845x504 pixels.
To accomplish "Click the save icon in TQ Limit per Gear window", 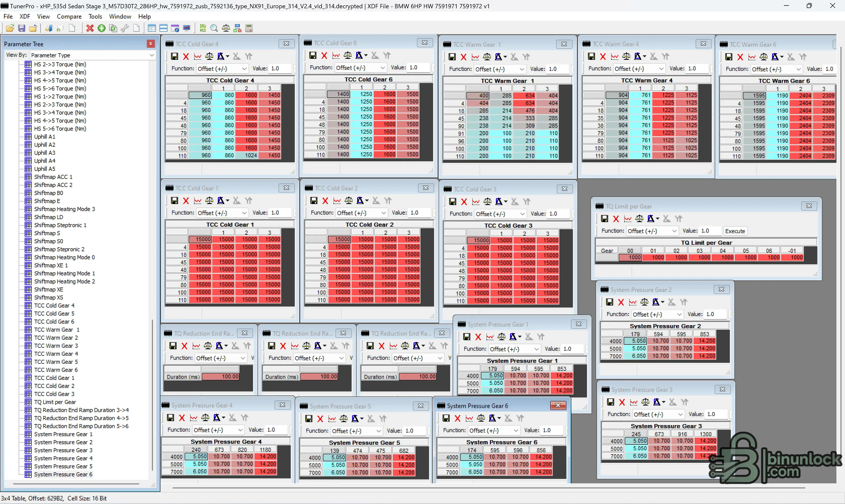I will click(604, 219).
